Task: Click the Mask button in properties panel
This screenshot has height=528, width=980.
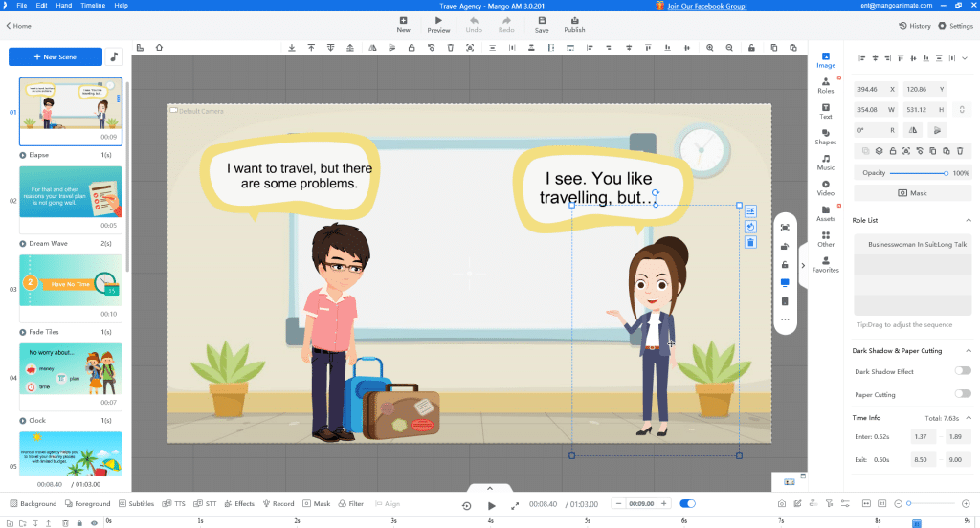Action: [912, 193]
